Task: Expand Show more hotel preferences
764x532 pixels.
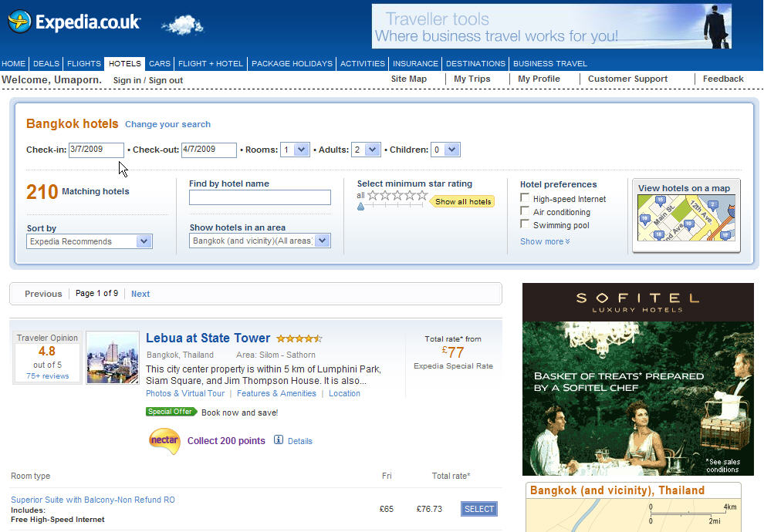Action: (545, 241)
